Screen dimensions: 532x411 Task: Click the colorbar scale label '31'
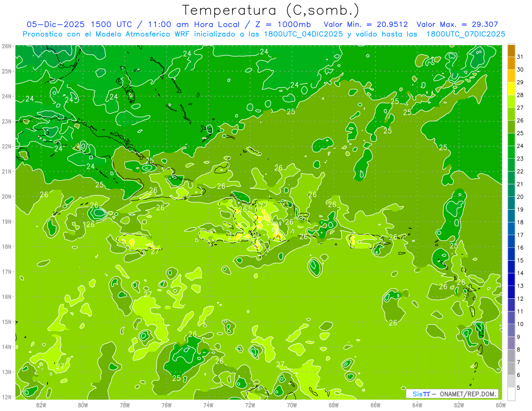520,57
